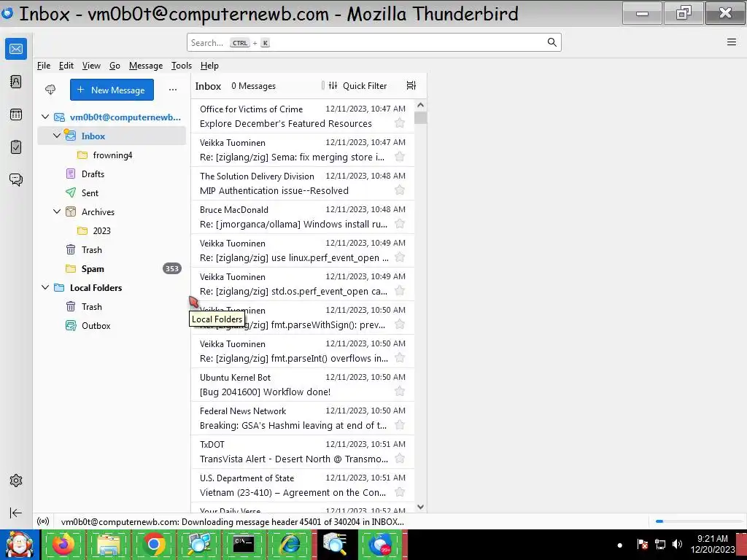Open the Message menu
Image resolution: width=747 pixels, height=560 pixels.
(x=146, y=66)
